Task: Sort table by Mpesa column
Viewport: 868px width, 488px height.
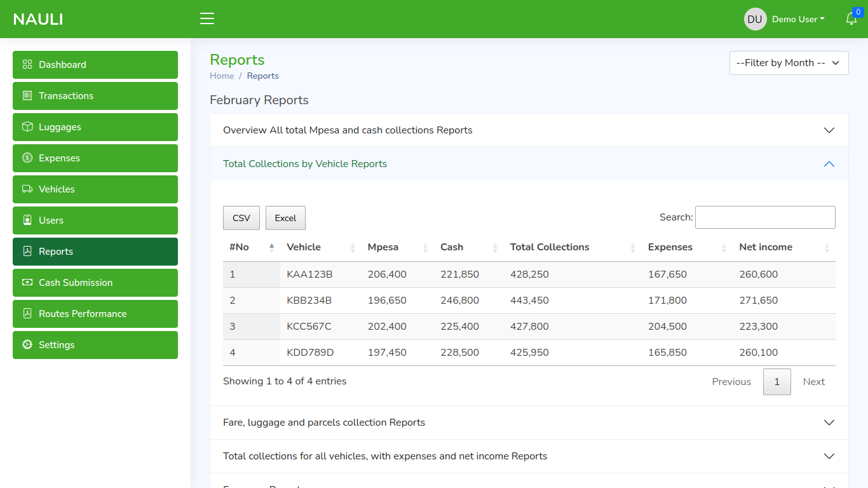Action: tap(383, 247)
